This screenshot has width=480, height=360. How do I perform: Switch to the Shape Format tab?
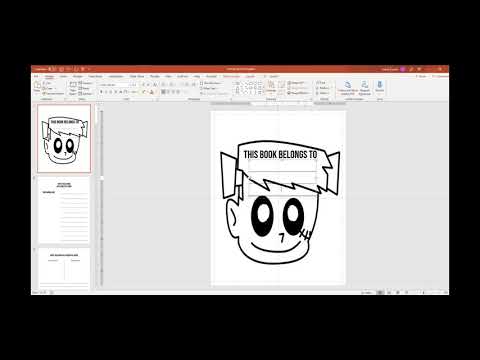coord(231,76)
